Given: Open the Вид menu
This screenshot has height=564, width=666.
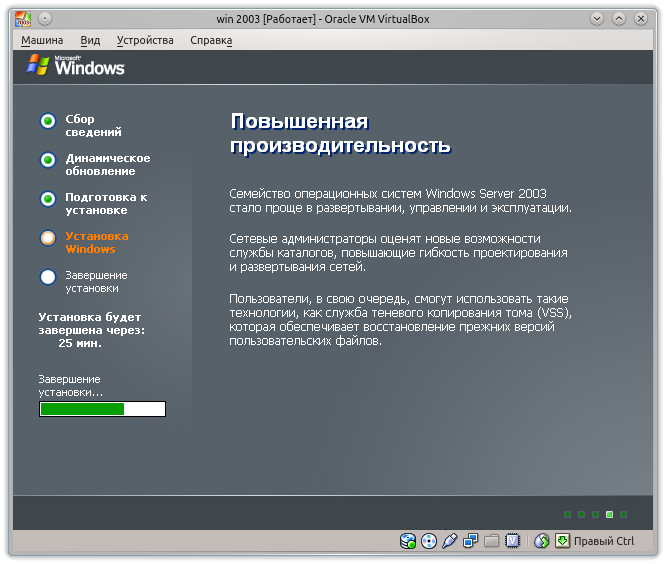Looking at the screenshot, I should click(90, 40).
